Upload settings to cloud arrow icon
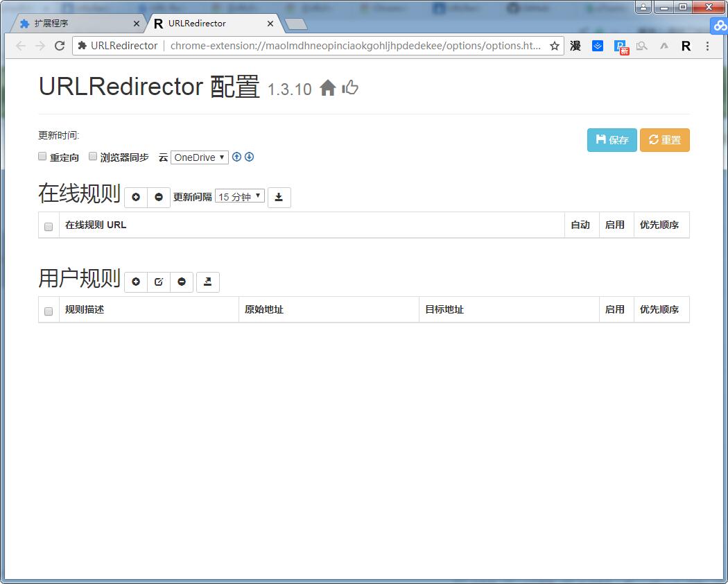The image size is (728, 584). pyautogui.click(x=237, y=157)
